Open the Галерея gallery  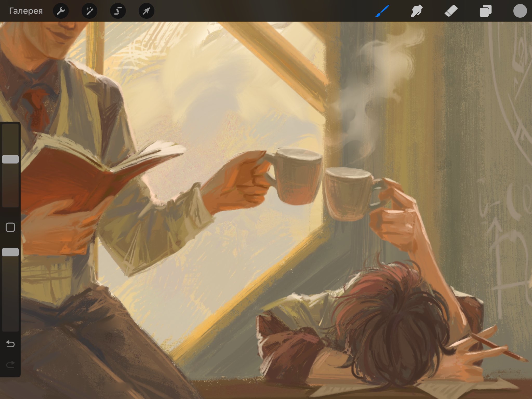pyautogui.click(x=26, y=11)
